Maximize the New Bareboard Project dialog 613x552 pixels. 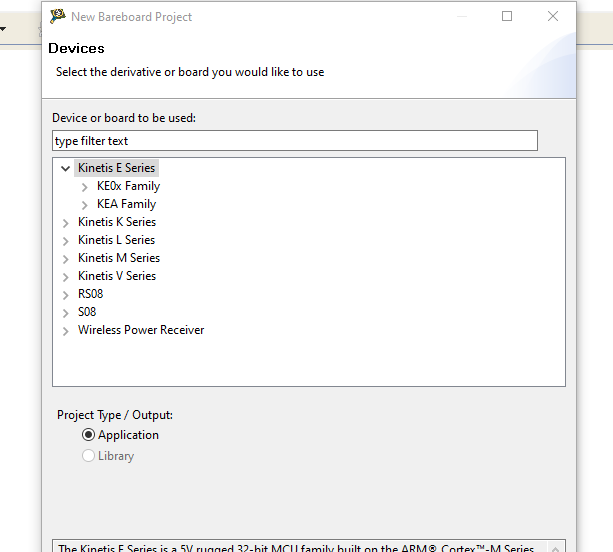[x=507, y=16]
